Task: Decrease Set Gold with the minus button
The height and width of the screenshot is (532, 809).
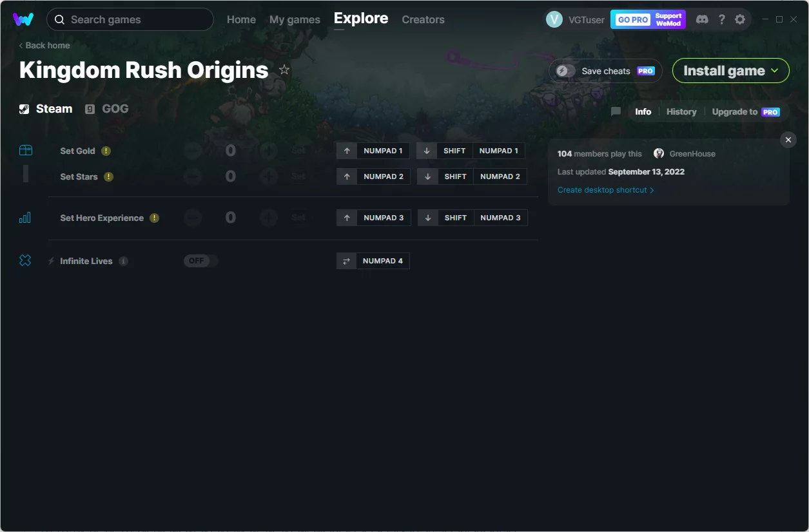Action: coord(193,151)
